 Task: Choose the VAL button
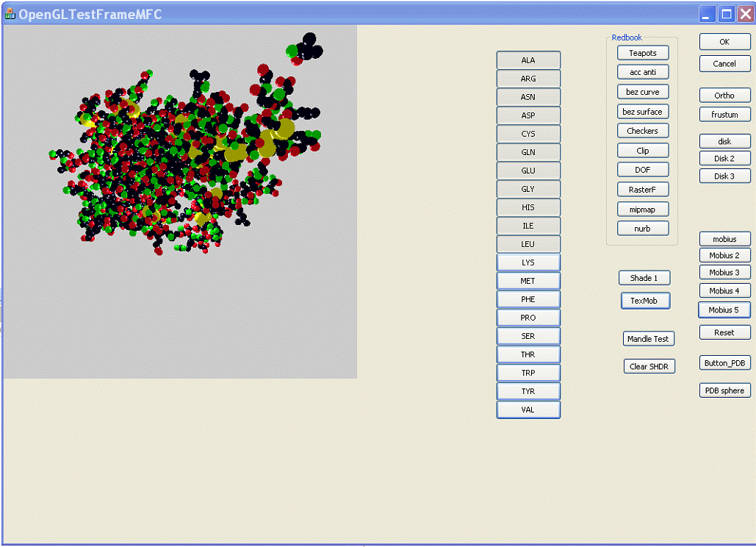tap(528, 410)
